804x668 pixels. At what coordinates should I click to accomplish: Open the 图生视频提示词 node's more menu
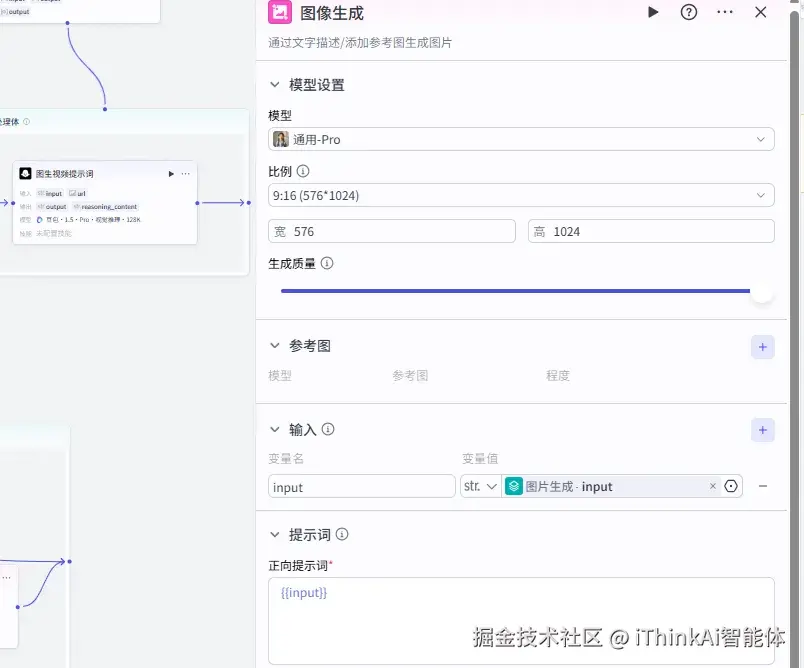186,172
